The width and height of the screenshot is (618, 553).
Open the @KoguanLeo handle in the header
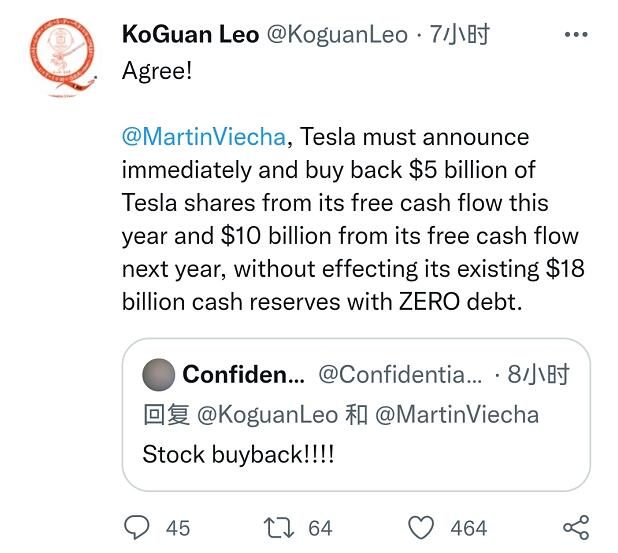click(332, 35)
